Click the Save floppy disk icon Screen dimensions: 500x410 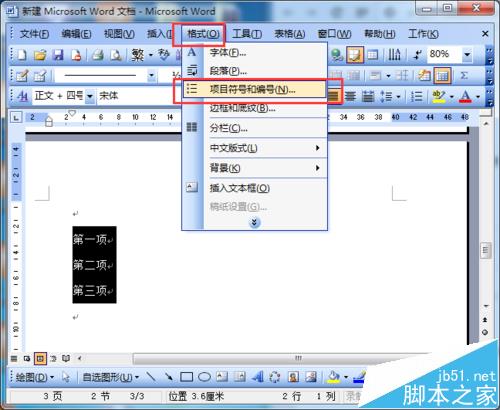pos(58,55)
